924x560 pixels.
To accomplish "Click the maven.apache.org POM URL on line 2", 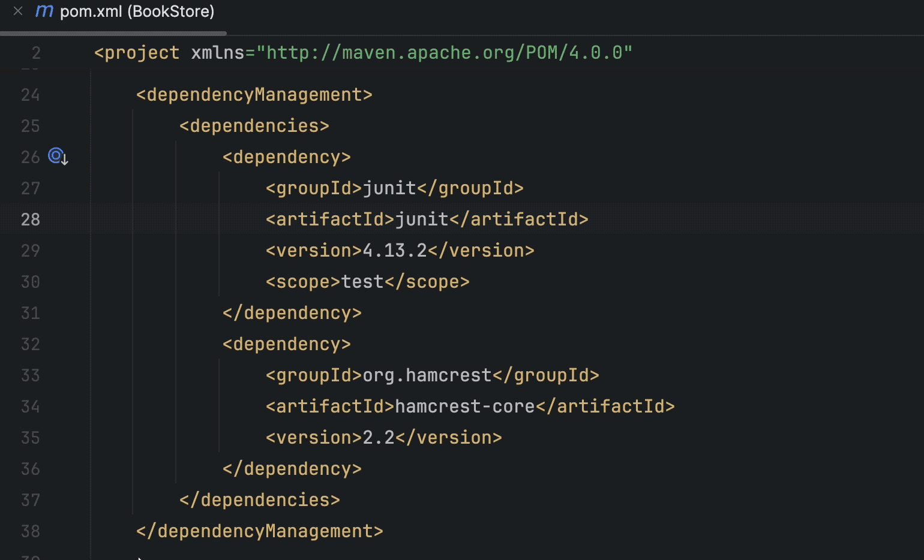I will point(447,53).
